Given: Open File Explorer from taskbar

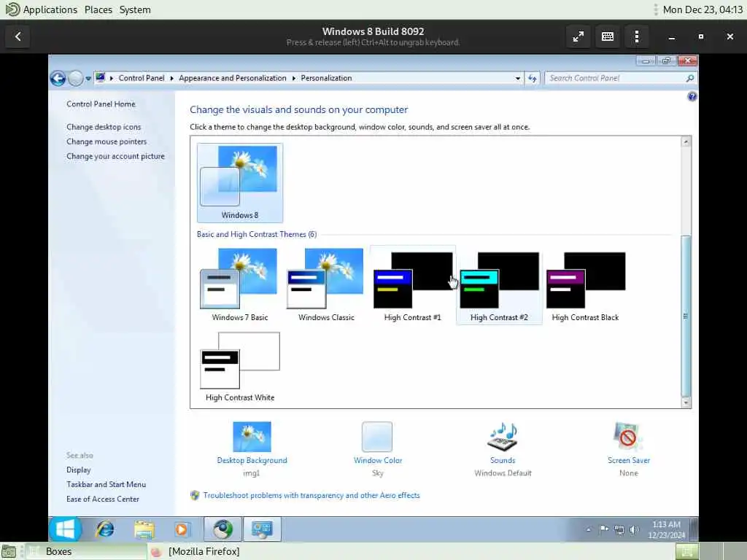Looking at the screenshot, I should [x=144, y=529].
